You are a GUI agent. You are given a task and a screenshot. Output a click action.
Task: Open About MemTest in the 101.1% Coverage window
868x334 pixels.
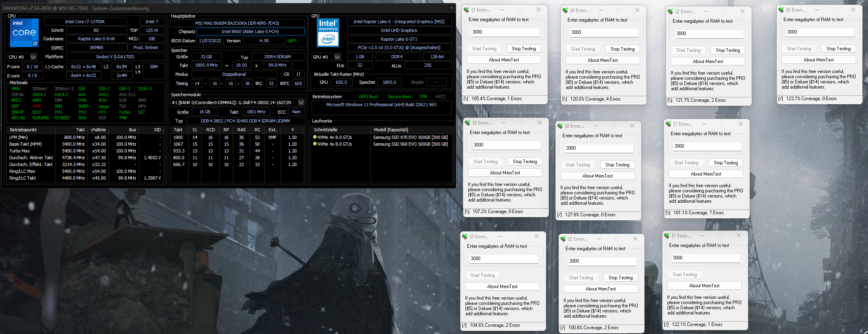[x=706, y=174]
